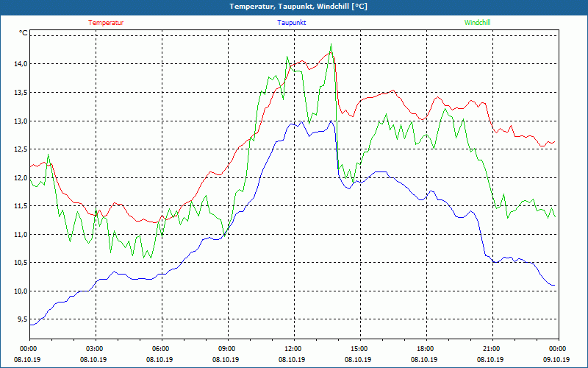588x368 pixels.
Task: Click the 09.10.19 date label
Action: pyautogui.click(x=556, y=359)
